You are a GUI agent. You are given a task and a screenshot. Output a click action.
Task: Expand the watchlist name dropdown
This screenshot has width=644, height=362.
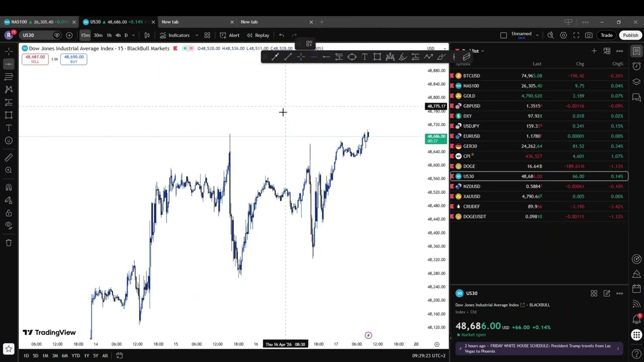(x=482, y=51)
